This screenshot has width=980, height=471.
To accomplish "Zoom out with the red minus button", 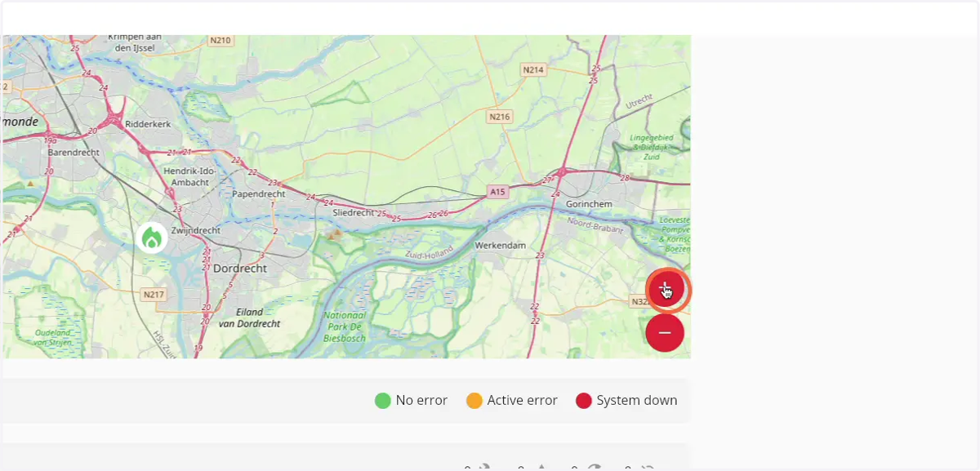I will 665,332.
